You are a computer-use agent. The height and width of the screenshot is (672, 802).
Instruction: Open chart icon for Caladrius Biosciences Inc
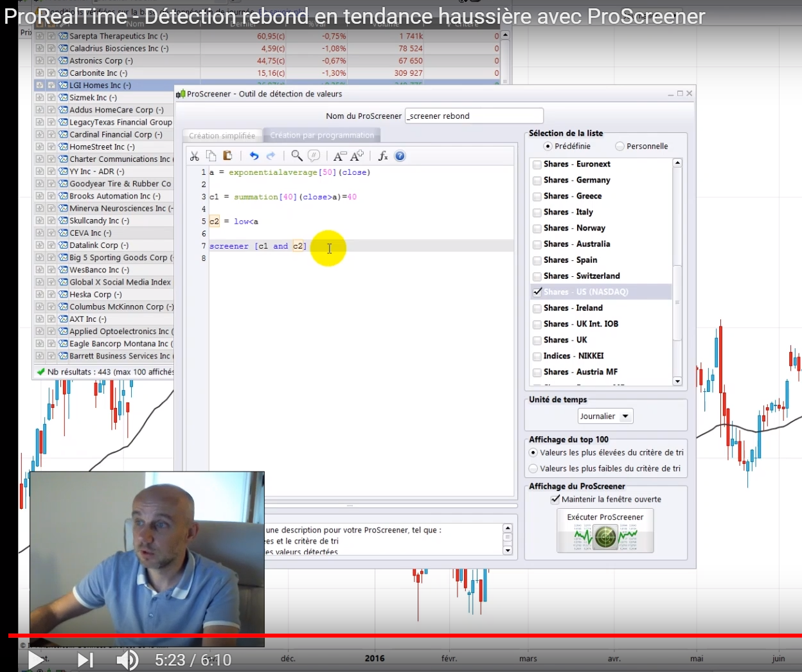click(x=63, y=48)
